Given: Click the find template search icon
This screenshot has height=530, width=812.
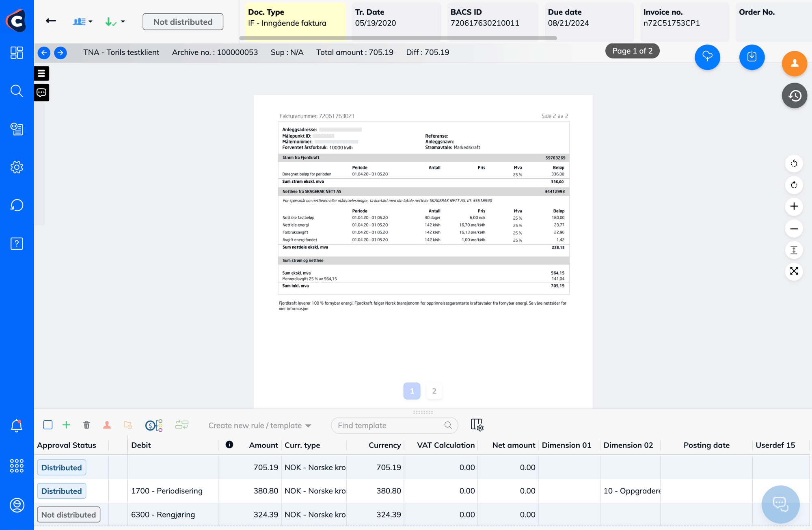Looking at the screenshot, I should 448,425.
